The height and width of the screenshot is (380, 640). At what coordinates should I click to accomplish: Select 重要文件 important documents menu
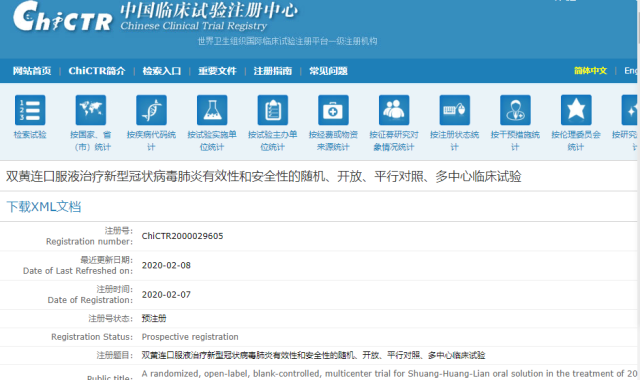[217, 71]
